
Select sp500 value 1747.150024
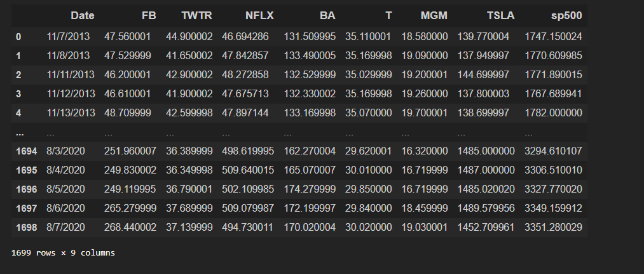[x=553, y=38]
